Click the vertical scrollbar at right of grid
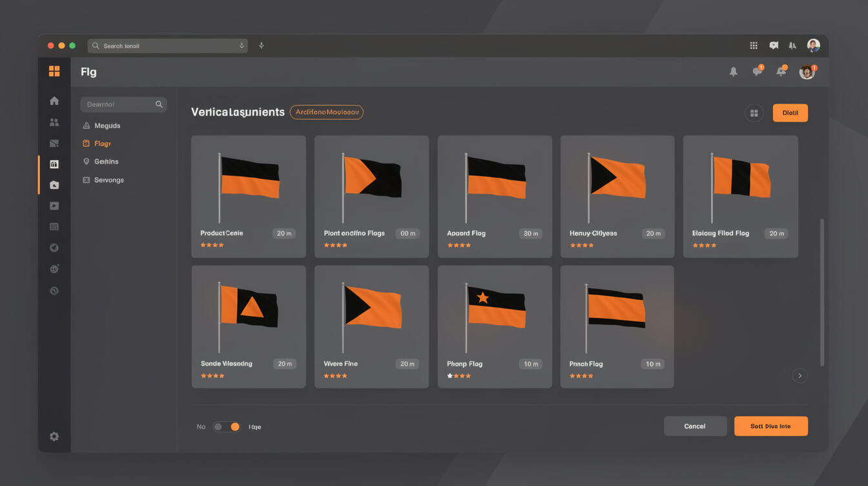Viewport: 868px width, 486px height. [x=822, y=292]
